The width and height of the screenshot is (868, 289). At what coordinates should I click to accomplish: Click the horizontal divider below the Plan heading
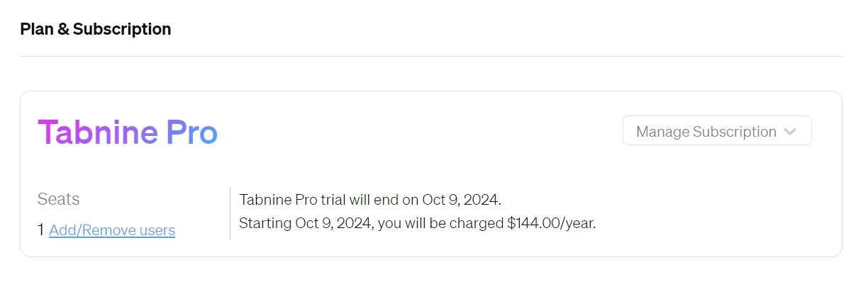(431, 56)
